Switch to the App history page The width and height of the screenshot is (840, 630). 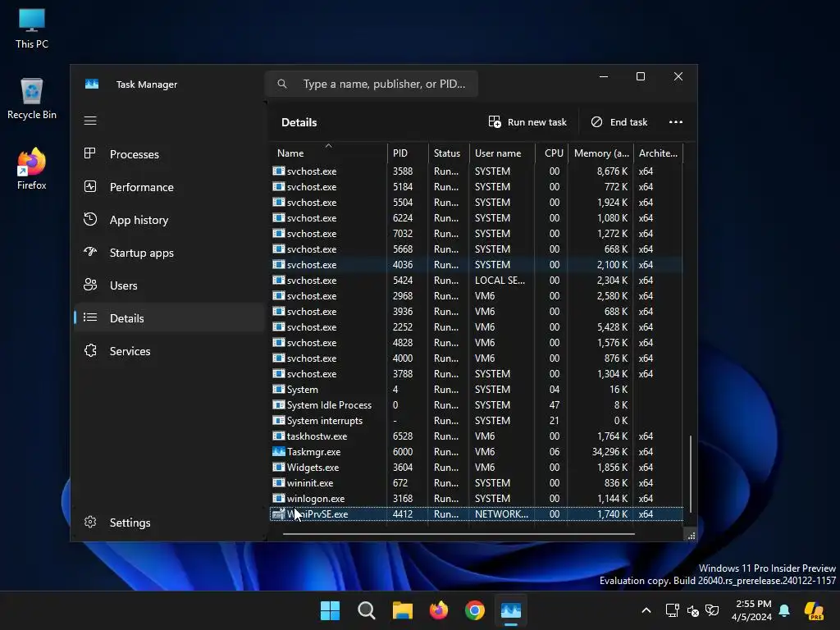tap(169, 220)
